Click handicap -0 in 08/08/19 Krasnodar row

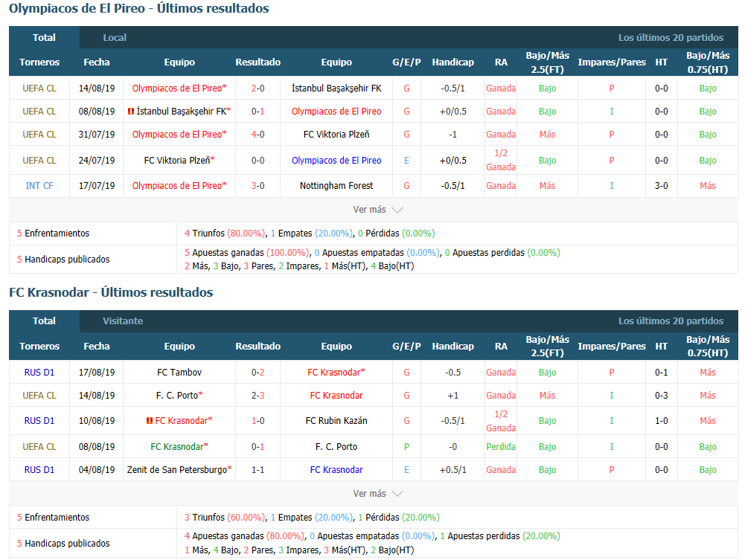tap(453, 446)
